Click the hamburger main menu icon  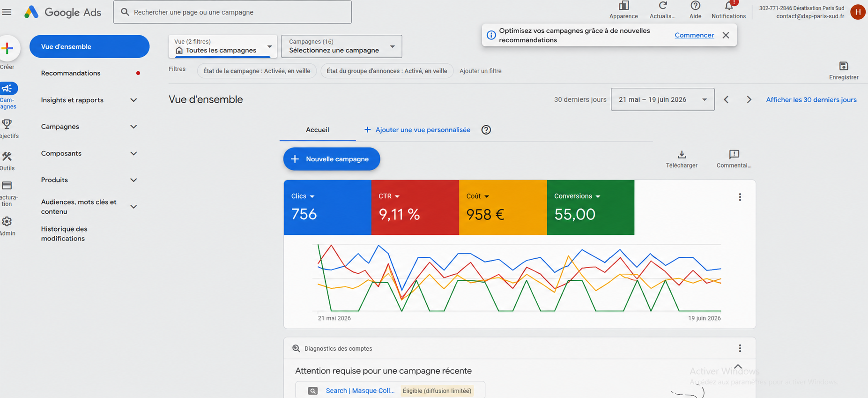click(x=7, y=12)
